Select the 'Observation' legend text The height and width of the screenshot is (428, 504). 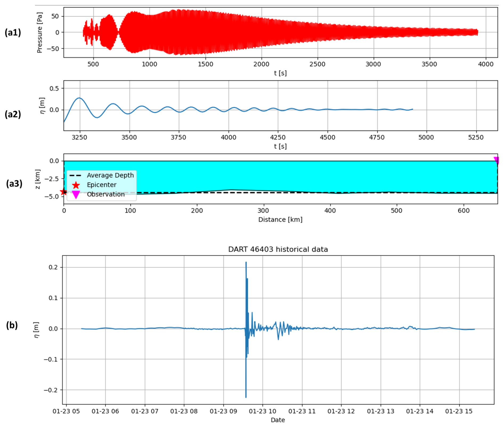coord(106,195)
